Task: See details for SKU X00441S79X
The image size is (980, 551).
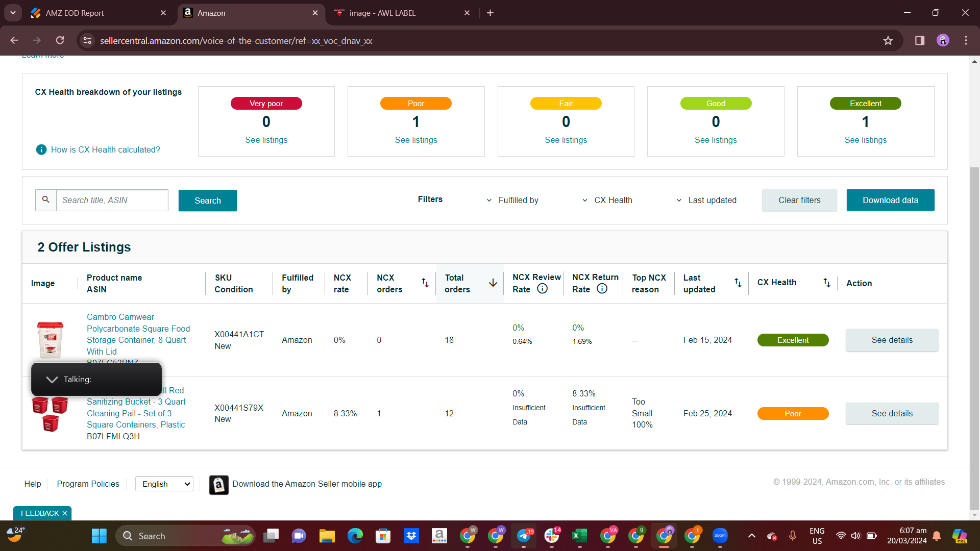Action: click(892, 414)
